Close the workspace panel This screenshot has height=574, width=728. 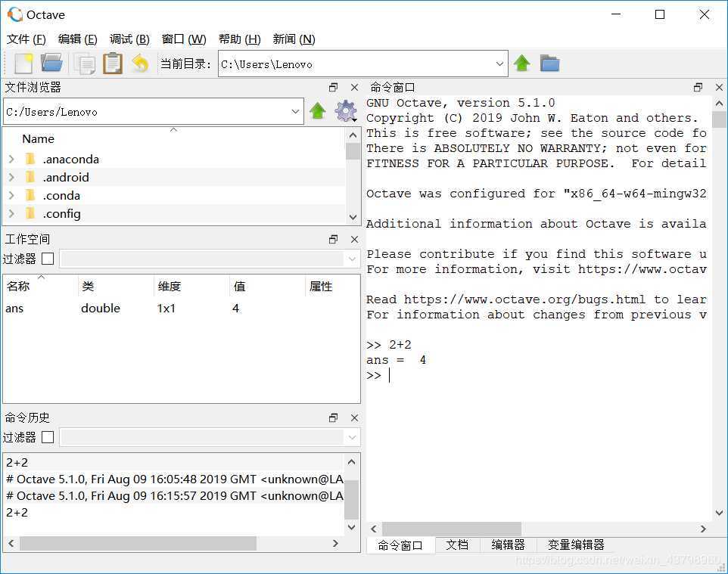(x=354, y=239)
